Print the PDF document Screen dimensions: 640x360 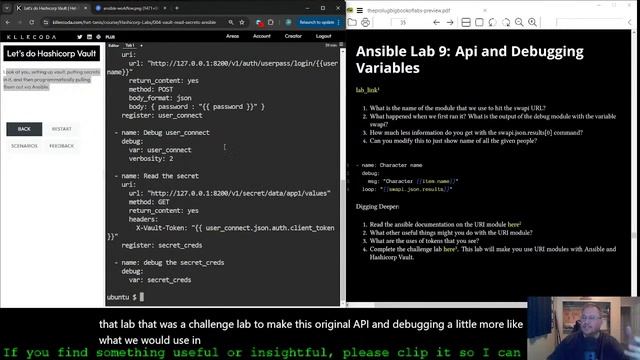pos(365,22)
